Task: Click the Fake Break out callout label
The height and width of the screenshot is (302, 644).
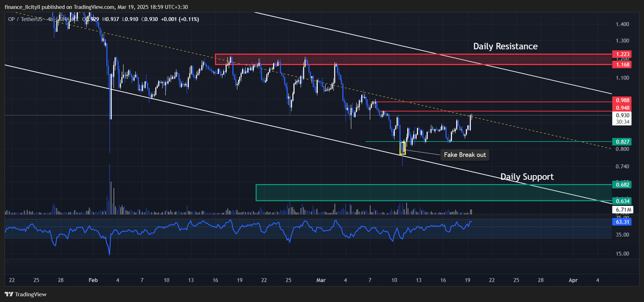Action: [465, 155]
